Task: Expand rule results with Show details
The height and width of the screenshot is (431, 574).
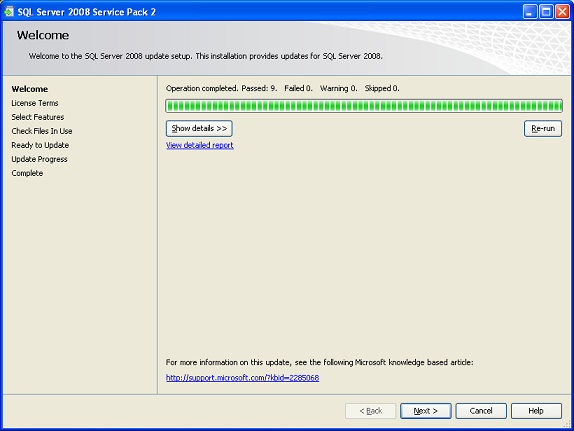Action: tap(199, 129)
